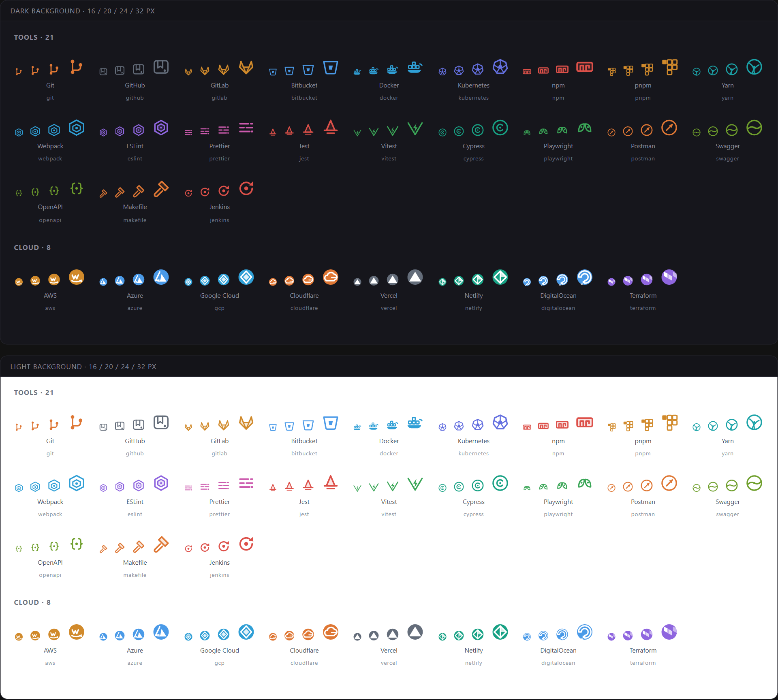Select the largest Bitbucket icon in dark section
778x700 pixels.
(331, 67)
